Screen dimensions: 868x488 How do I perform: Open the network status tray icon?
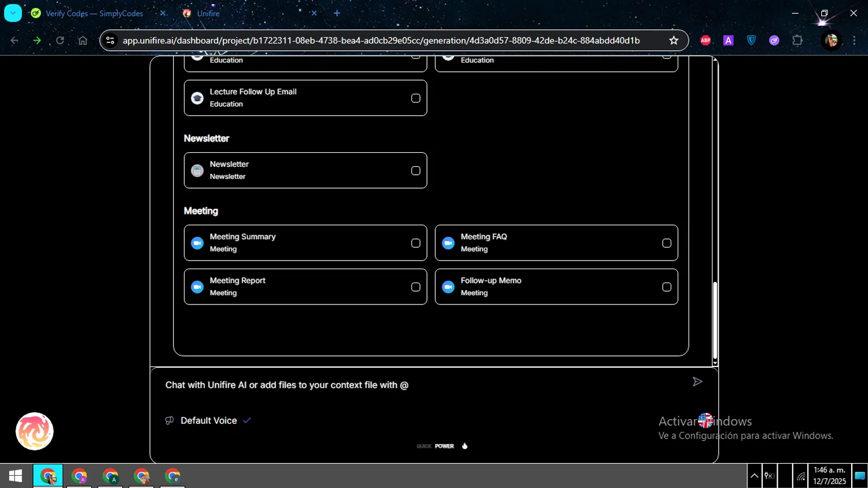pos(801,476)
